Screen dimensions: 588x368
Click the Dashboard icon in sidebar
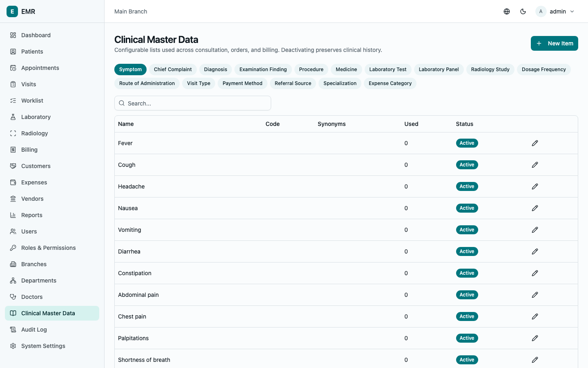pos(13,35)
